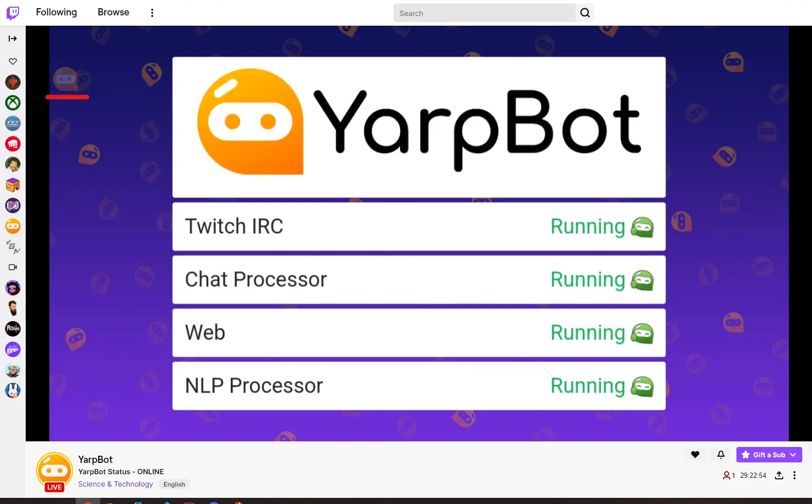
Task: Open the white bunny channel avatar
Action: (13, 390)
